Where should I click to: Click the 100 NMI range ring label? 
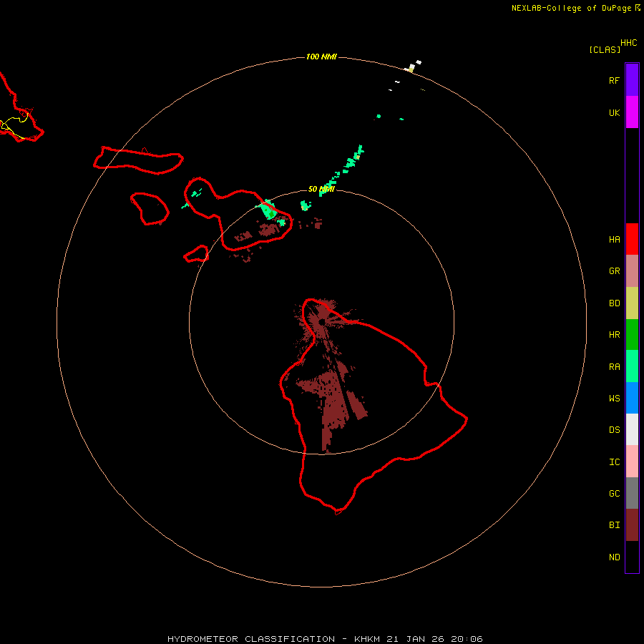pos(321,57)
